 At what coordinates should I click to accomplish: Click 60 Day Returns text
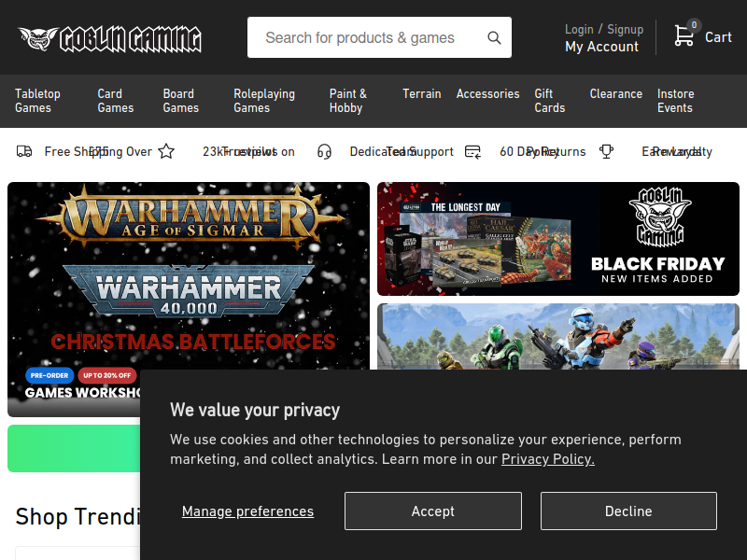543,151
